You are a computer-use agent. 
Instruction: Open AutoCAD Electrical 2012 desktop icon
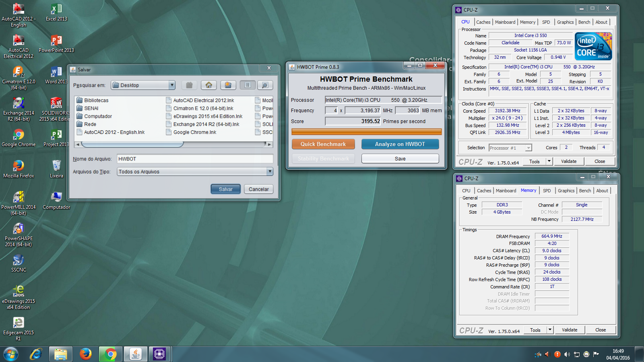coord(19,47)
